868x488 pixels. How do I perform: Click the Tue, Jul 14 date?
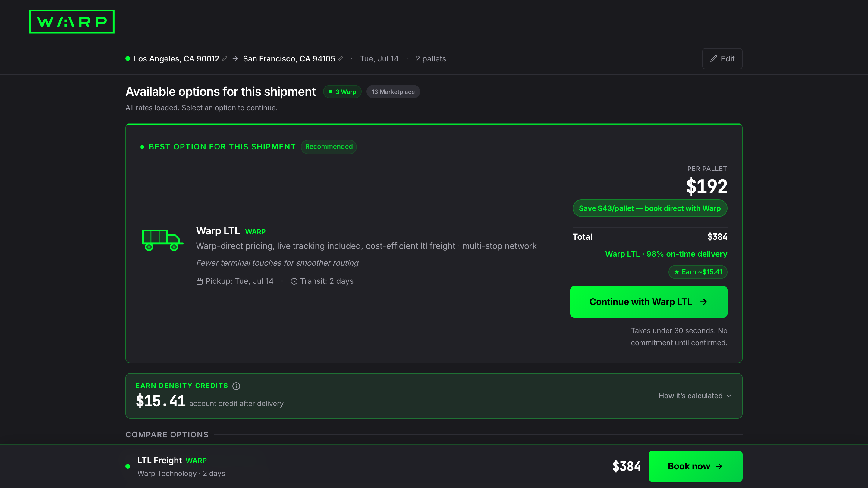pos(379,59)
